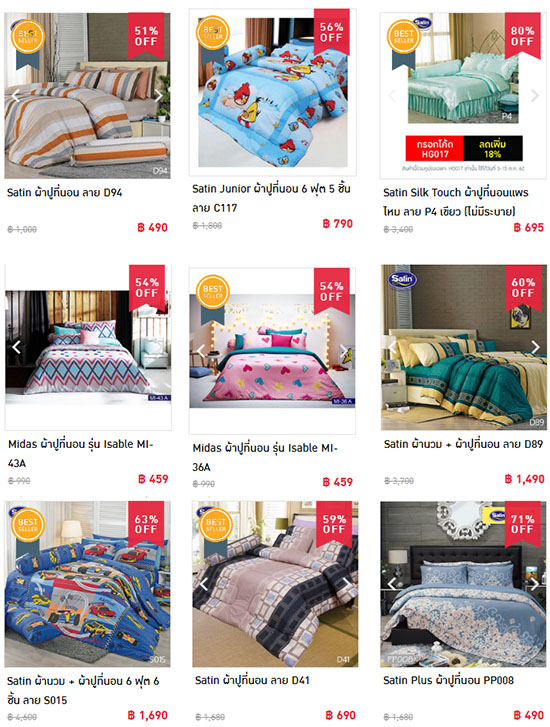550x727 pixels.
Task: Show previous image of Satin Plus PP008
Action: tap(392, 584)
